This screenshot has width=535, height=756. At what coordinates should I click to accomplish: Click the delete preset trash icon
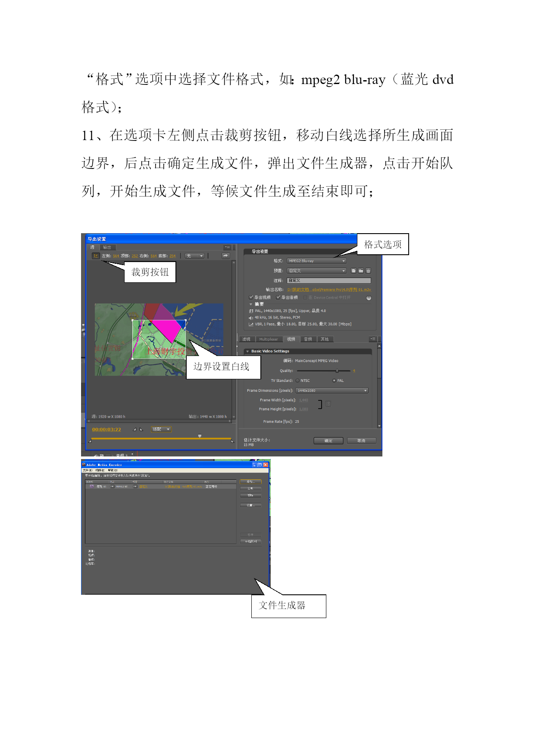click(x=368, y=271)
